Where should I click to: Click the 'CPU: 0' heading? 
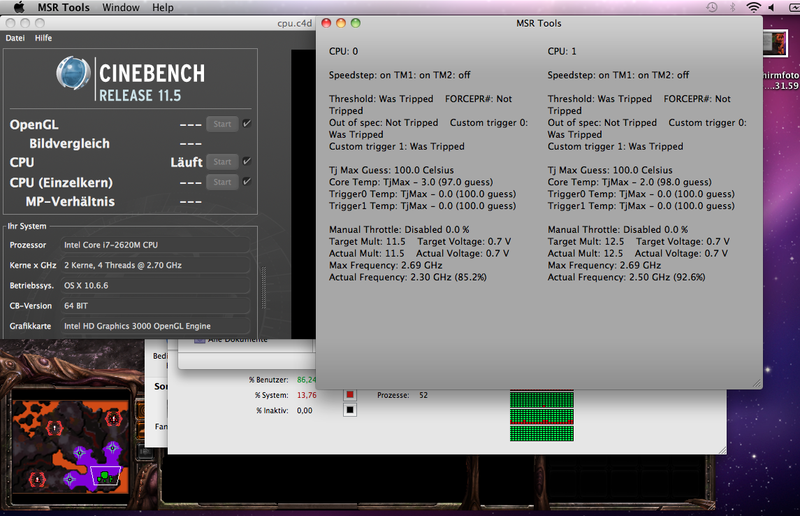(x=343, y=52)
